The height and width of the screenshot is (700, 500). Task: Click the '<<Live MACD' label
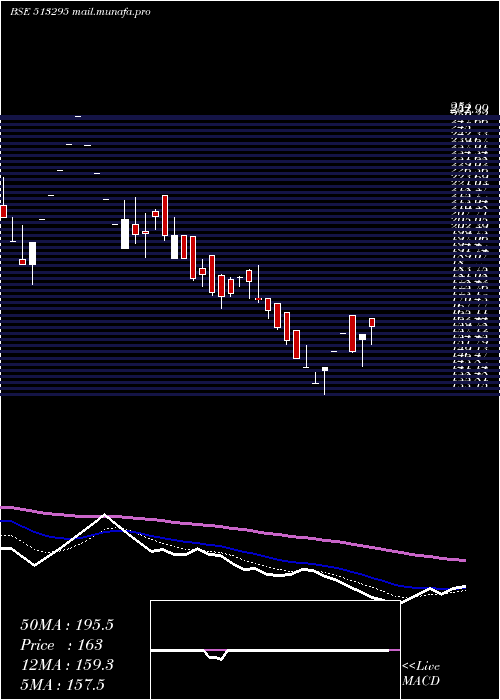click(x=421, y=673)
